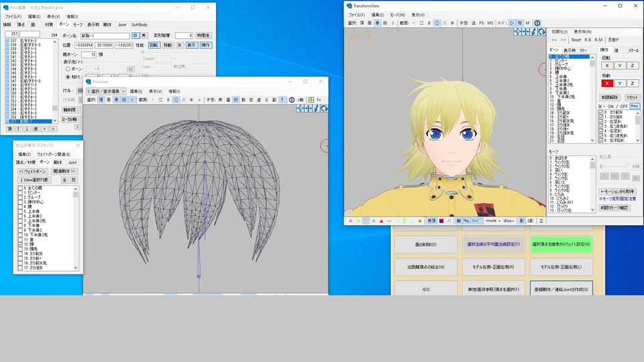644x362 pixels.
Task: Uncheck 4: 右足IK in IK list
Action: tap(601, 131)
